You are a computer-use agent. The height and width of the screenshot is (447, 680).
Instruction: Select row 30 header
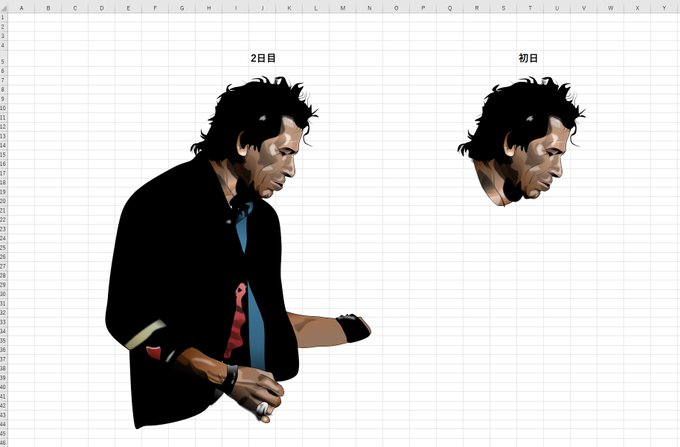click(x=3, y=294)
